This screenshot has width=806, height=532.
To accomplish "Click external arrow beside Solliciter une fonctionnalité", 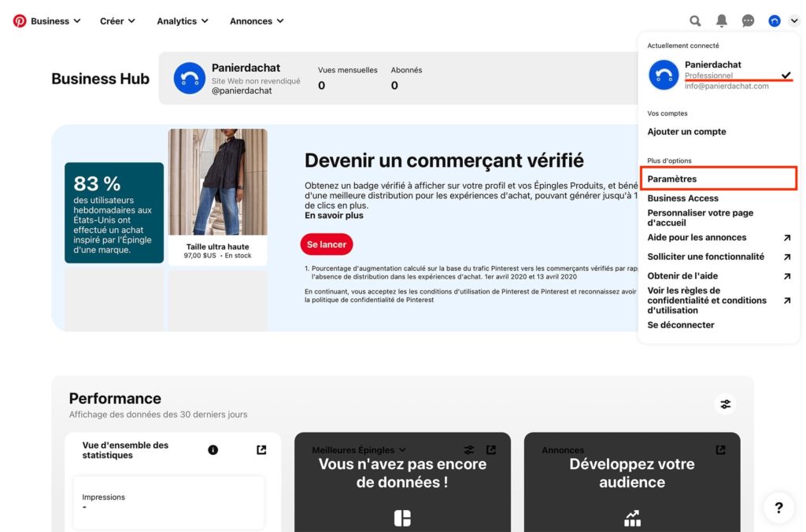I will [x=787, y=257].
